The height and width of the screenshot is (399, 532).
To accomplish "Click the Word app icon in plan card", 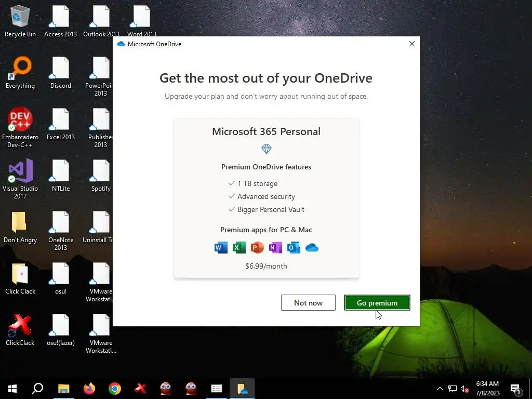I will point(221,248).
